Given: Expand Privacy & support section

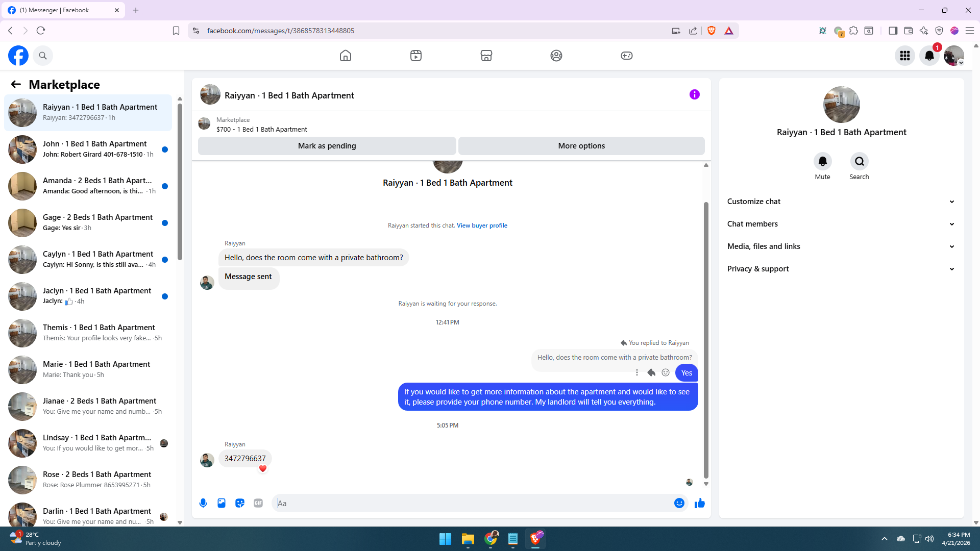Looking at the screenshot, I should pos(841,269).
